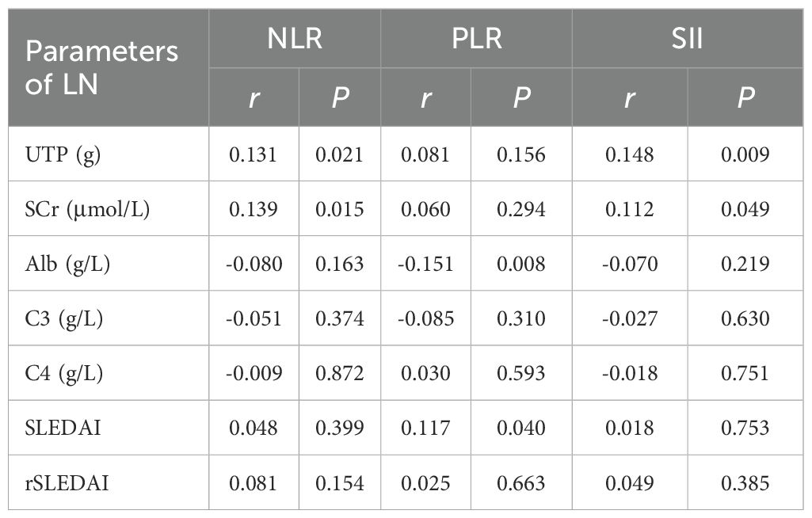Select the r subheader under PLR
The image size is (812, 518).
tap(425, 97)
